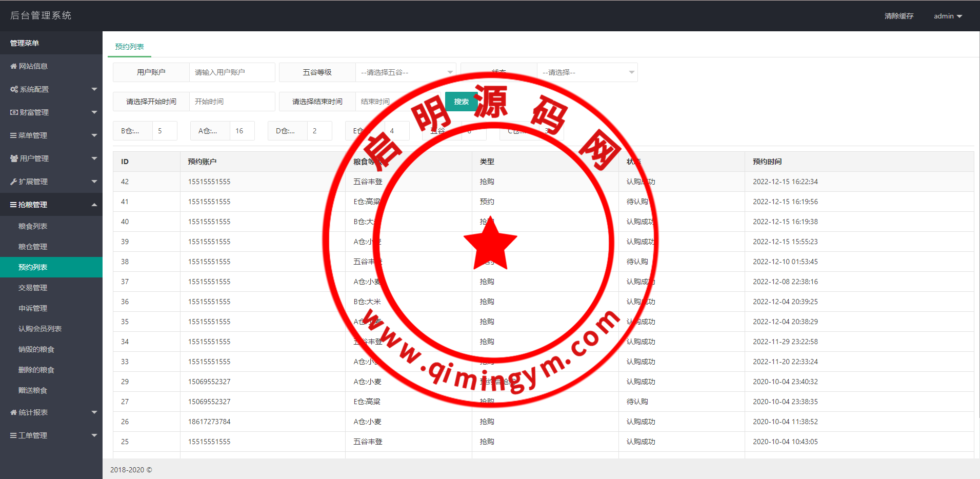The width and height of the screenshot is (980, 479).
Task: Click the list icon beside 工单管理
Action: [13, 435]
